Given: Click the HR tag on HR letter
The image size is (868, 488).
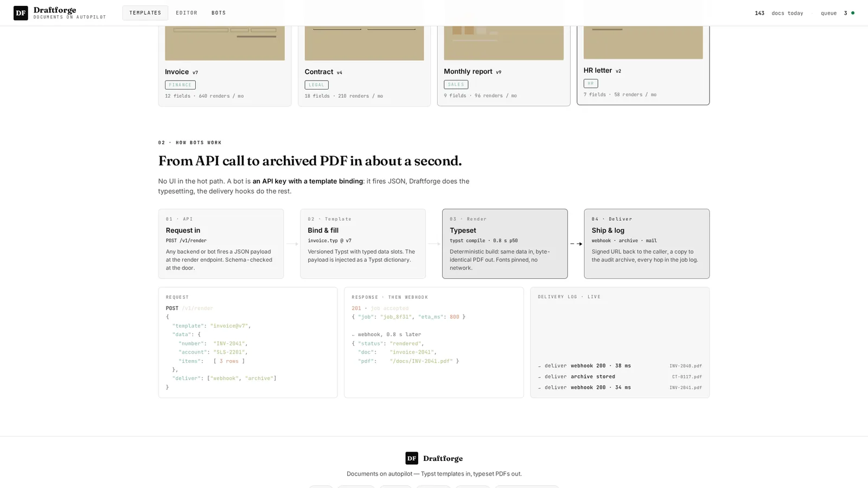Looking at the screenshot, I should (590, 83).
